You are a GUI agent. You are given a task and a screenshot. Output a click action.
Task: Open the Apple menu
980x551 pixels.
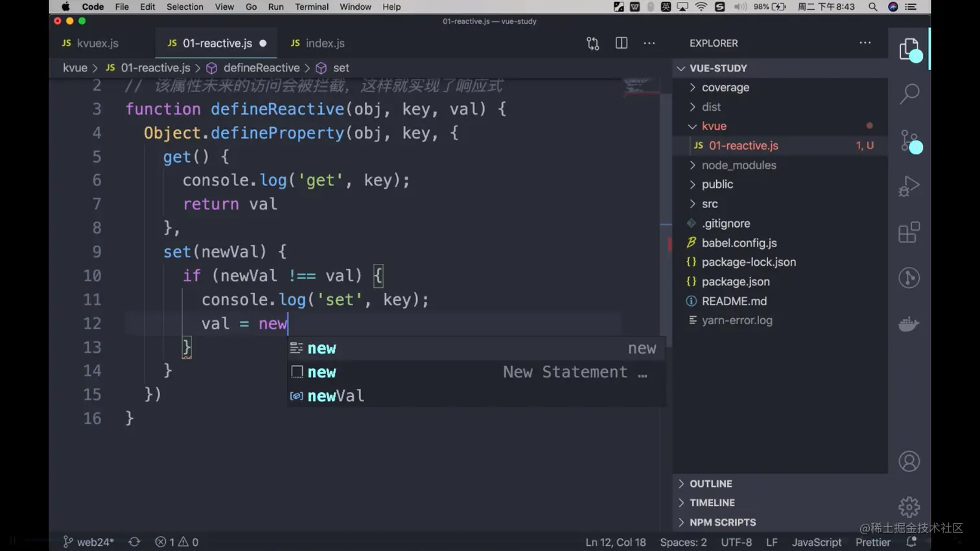(x=65, y=7)
